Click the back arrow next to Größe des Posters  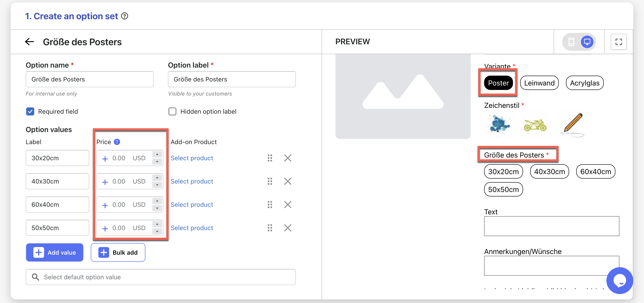(x=30, y=42)
